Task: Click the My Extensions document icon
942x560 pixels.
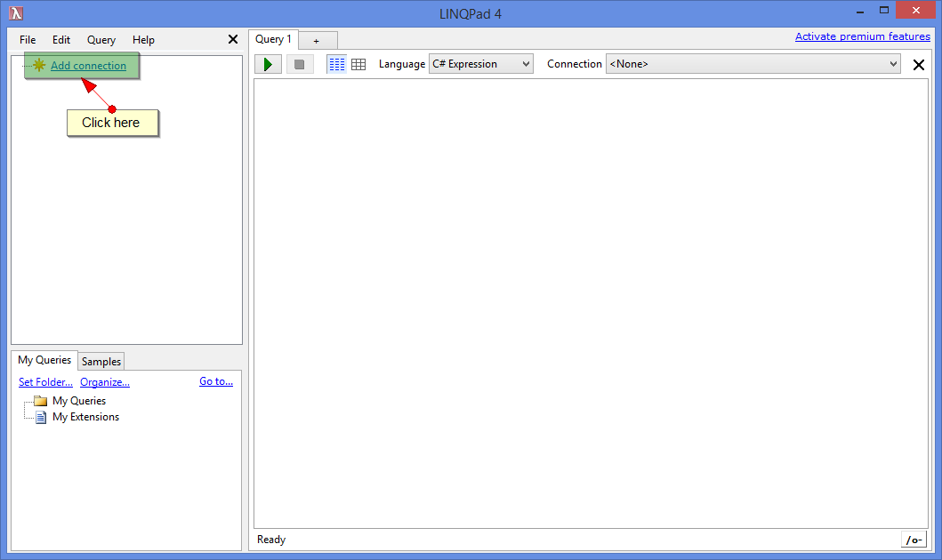Action: pos(41,417)
